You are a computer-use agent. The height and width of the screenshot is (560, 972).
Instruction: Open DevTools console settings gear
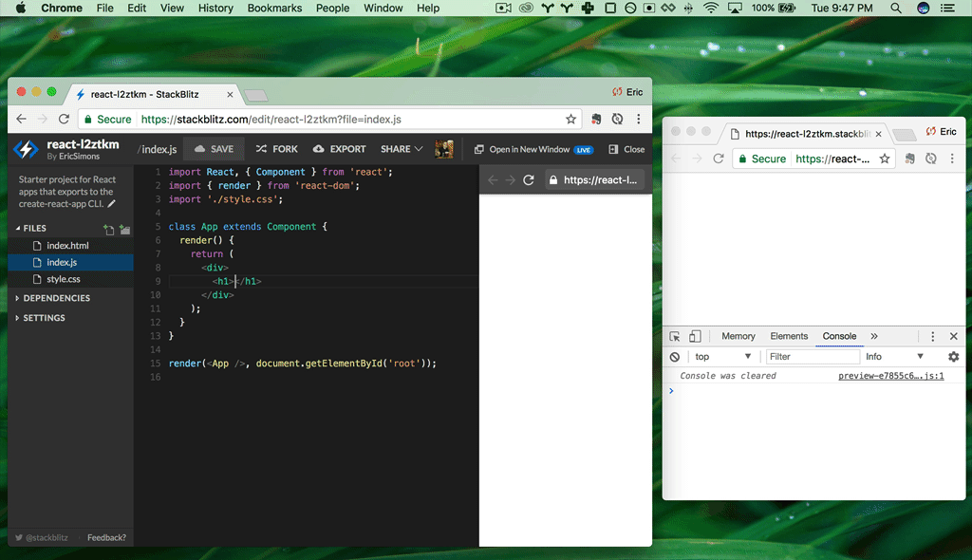953,357
